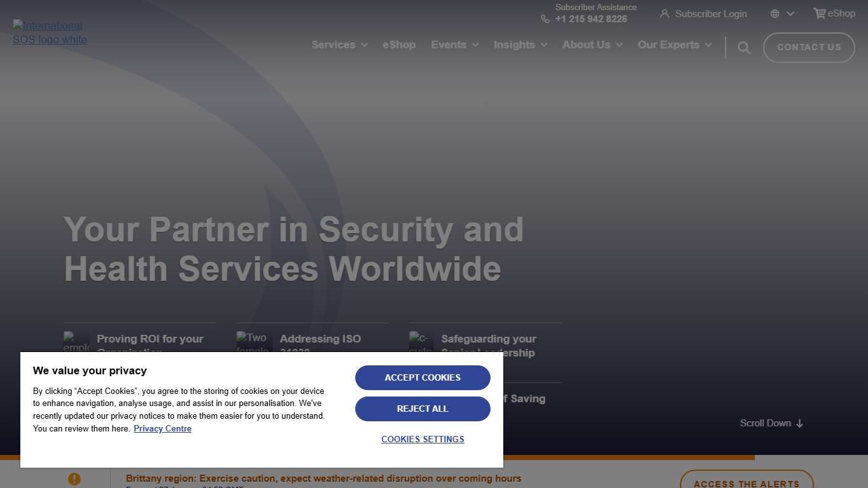This screenshot has width=868, height=488.
Task: Open the About Us menu
Action: pos(592,45)
